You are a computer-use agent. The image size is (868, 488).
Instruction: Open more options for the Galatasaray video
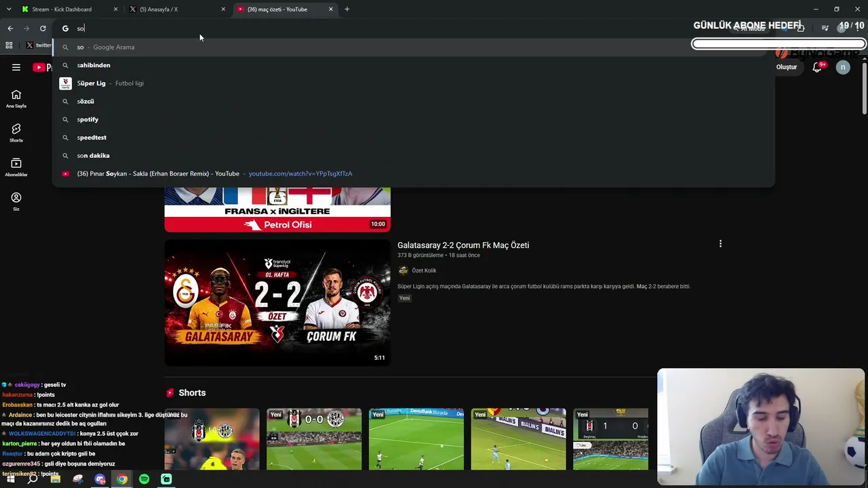click(720, 244)
